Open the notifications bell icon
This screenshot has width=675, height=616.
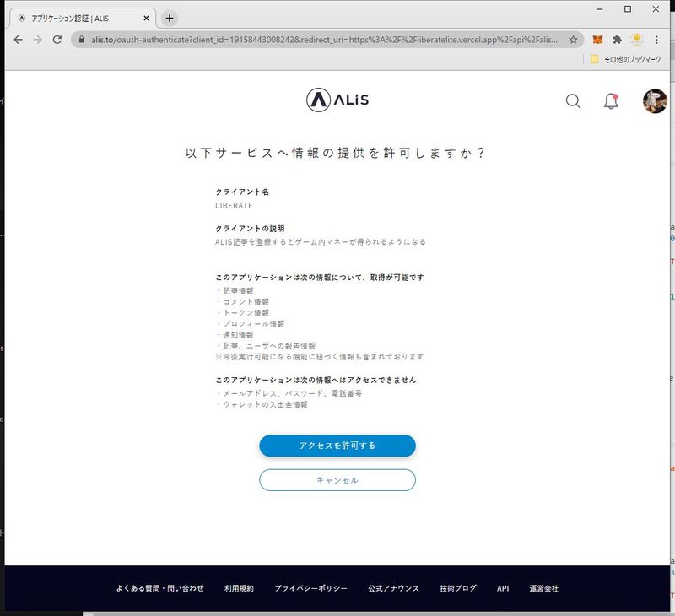click(611, 101)
